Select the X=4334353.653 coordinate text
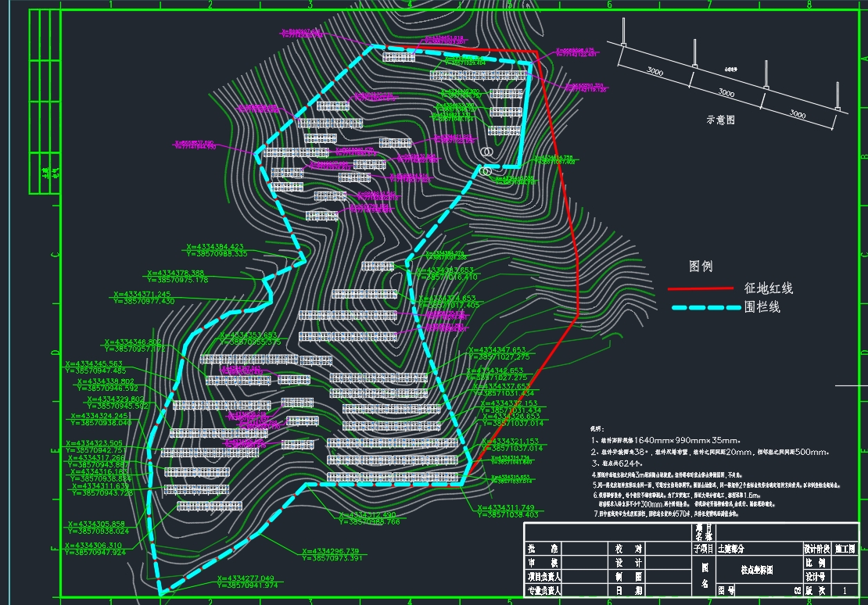The image size is (868, 605). 248,335
